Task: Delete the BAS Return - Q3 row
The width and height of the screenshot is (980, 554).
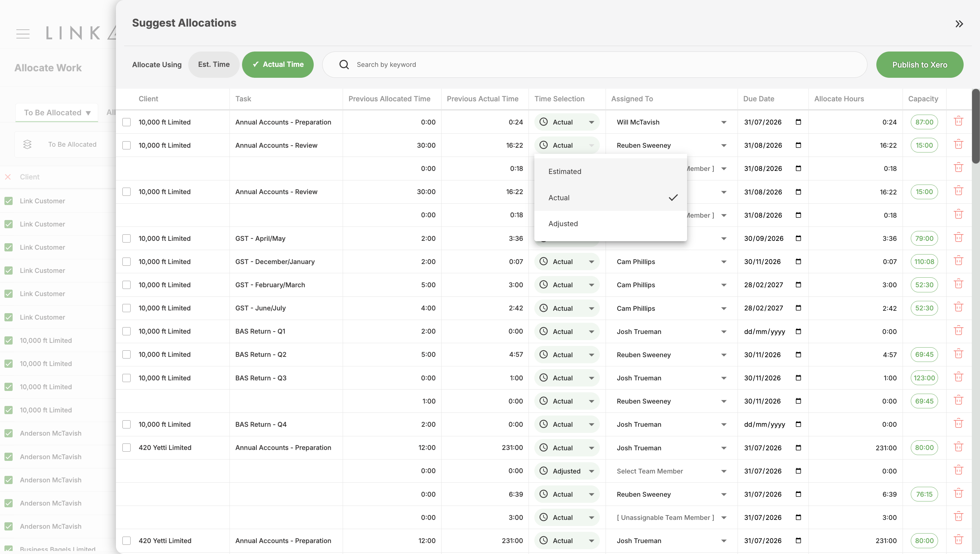Action: click(958, 377)
